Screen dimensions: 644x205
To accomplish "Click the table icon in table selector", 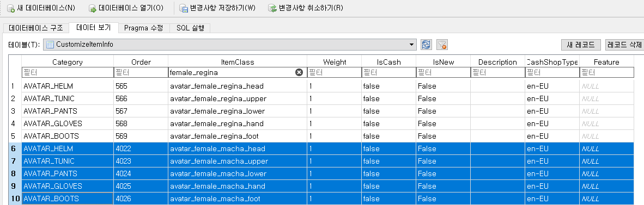I will pyautogui.click(x=50, y=45).
